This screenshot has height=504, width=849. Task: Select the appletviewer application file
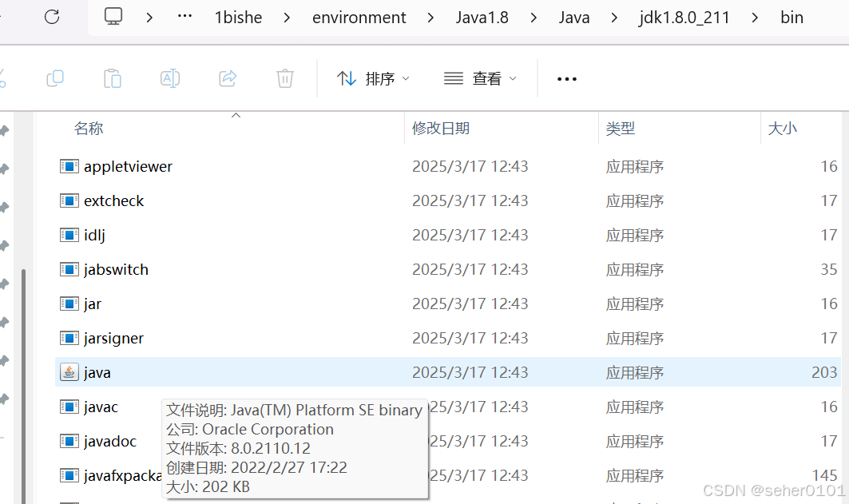(x=448, y=166)
